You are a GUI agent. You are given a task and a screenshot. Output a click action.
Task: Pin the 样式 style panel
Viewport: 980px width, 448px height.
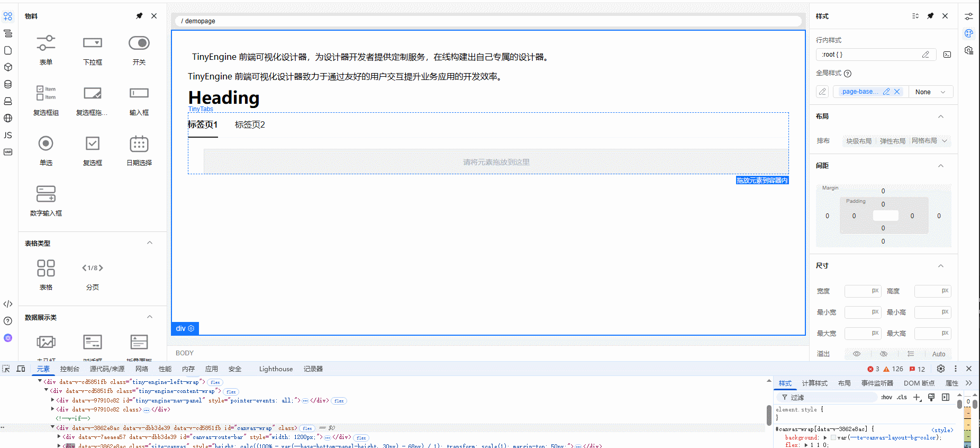click(x=930, y=16)
